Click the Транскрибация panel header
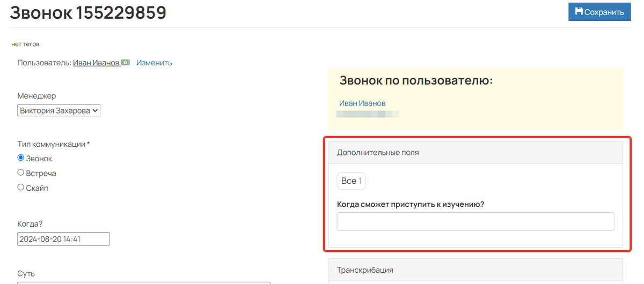Viewport: 644px width, 284px height. point(475,270)
